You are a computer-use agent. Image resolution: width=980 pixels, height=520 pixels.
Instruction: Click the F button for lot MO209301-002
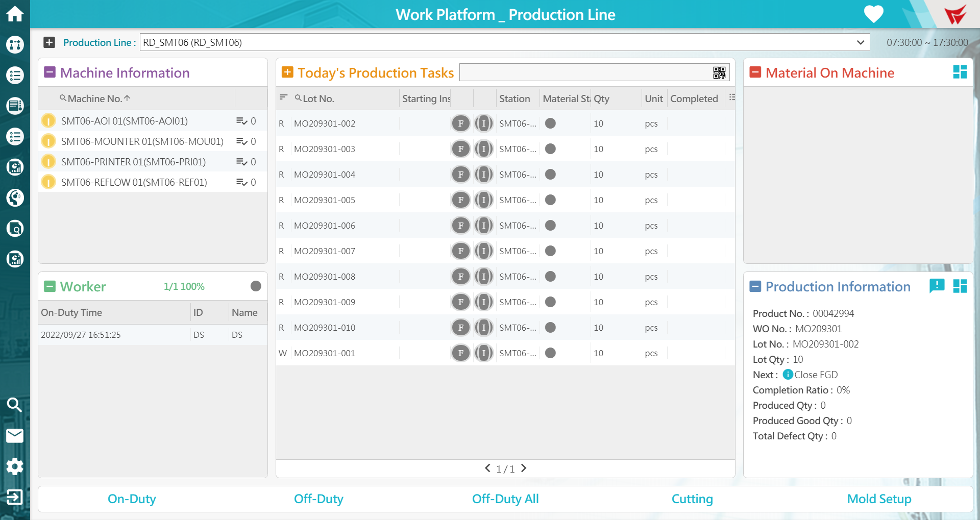pos(460,123)
